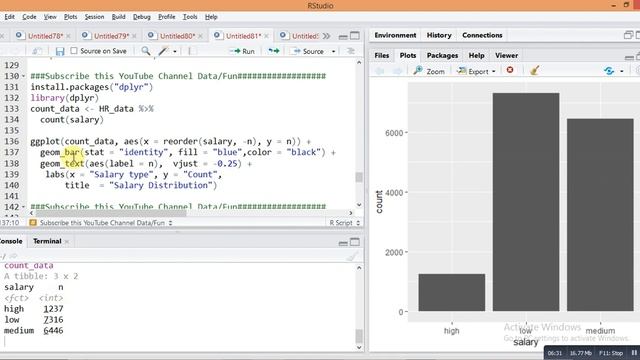Close the Untitled81 tab
Viewport: 640px width, 360px height.
[267, 36]
